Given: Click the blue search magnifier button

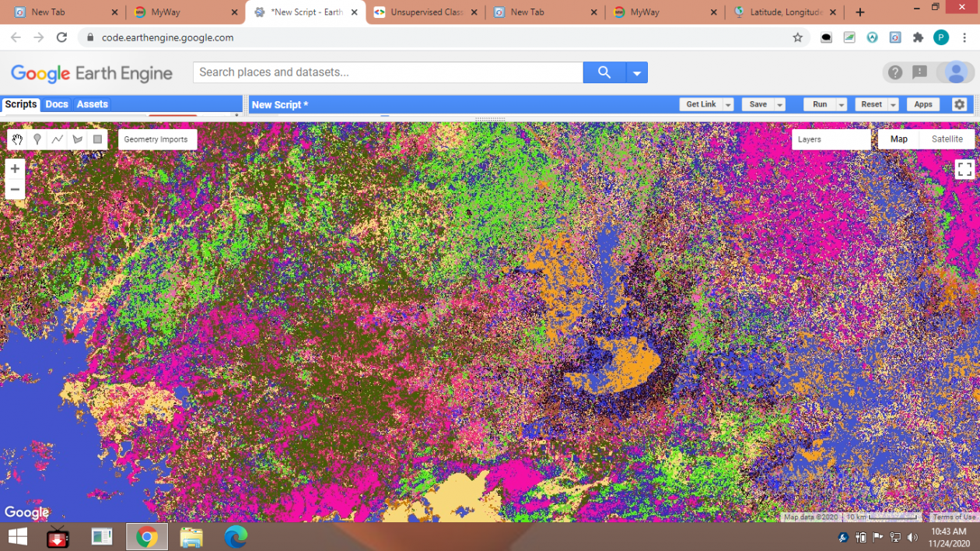Looking at the screenshot, I should [x=604, y=72].
